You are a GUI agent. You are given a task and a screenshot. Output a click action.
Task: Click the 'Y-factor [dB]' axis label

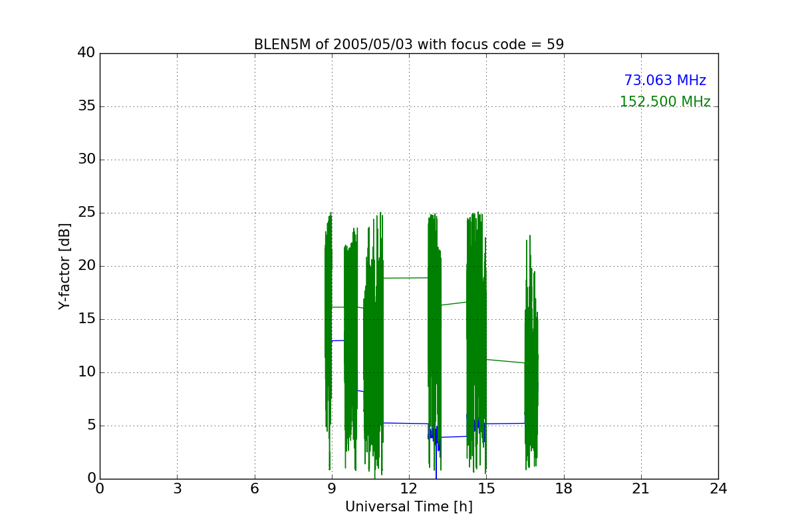(x=65, y=266)
